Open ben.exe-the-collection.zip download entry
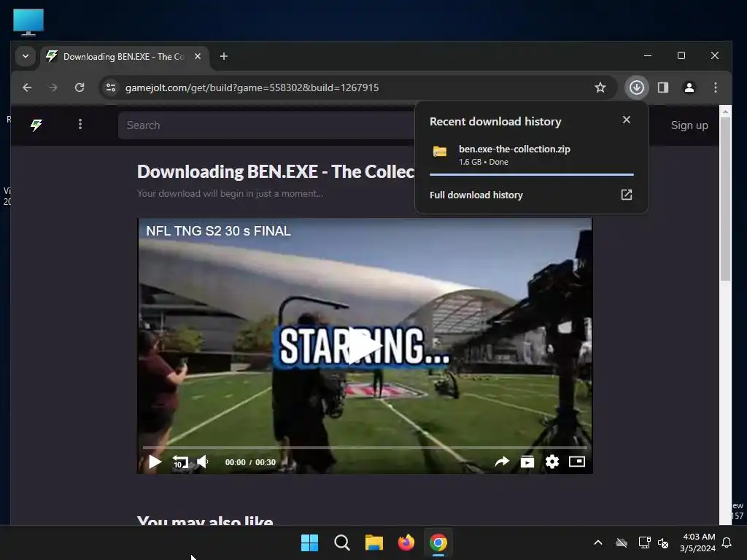 (x=532, y=155)
